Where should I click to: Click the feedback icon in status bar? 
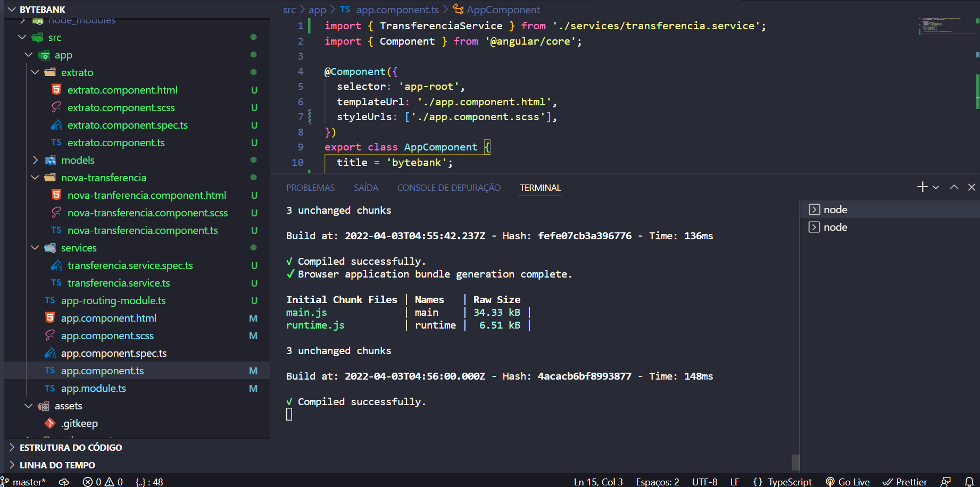pos(945,482)
